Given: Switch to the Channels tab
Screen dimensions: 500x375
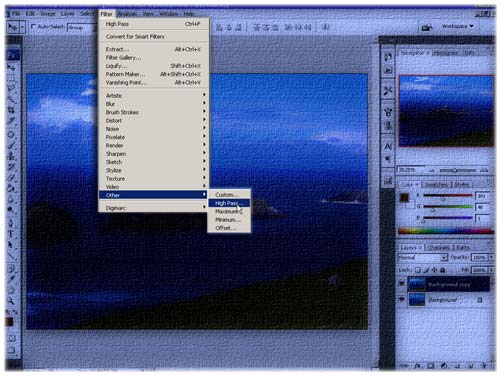Looking at the screenshot, I should [438, 247].
